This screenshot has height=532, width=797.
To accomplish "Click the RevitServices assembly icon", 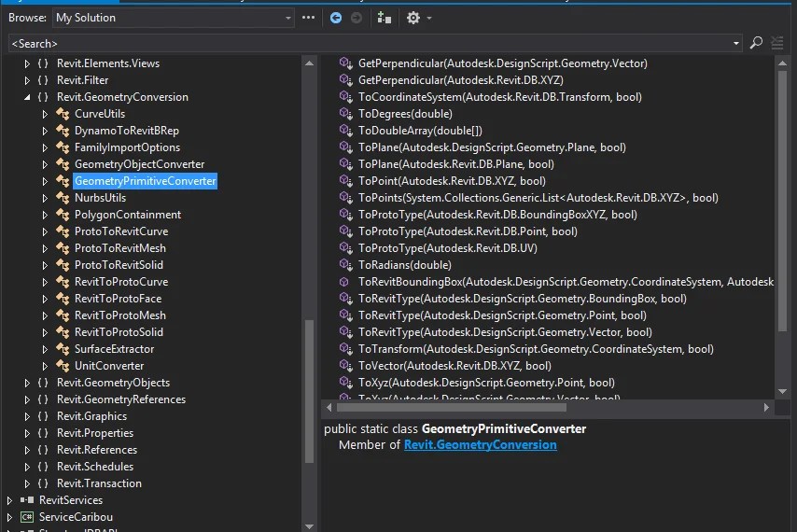I will pyautogui.click(x=27, y=500).
